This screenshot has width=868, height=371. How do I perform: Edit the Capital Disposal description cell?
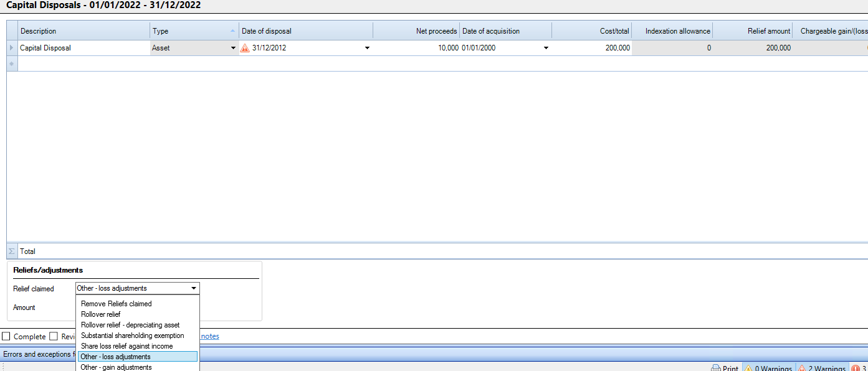coord(84,48)
